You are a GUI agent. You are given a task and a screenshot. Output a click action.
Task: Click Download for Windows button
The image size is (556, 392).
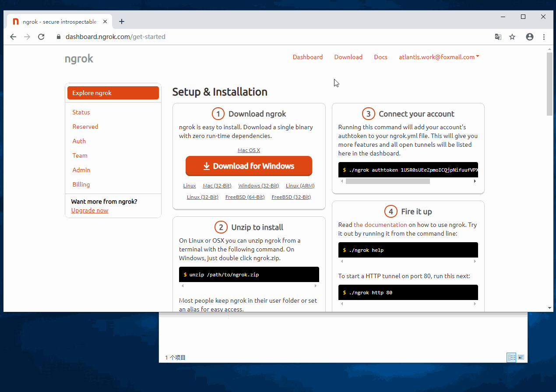point(249,166)
